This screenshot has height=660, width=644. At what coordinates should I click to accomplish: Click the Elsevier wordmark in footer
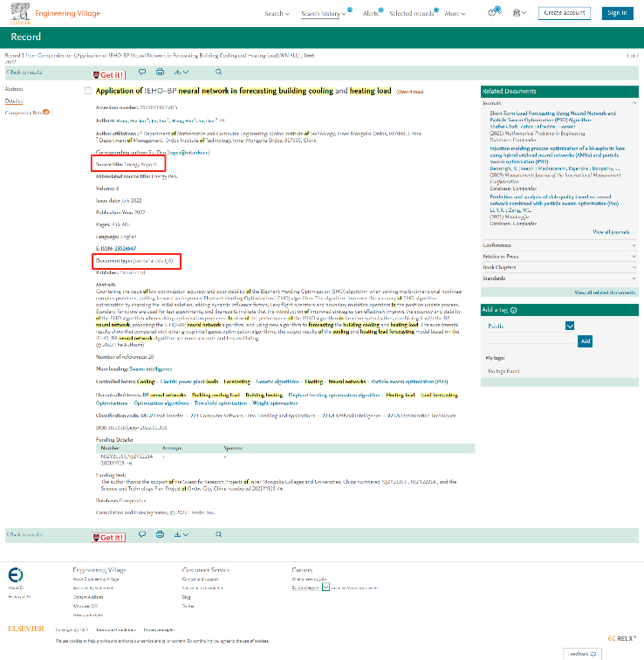(x=26, y=629)
